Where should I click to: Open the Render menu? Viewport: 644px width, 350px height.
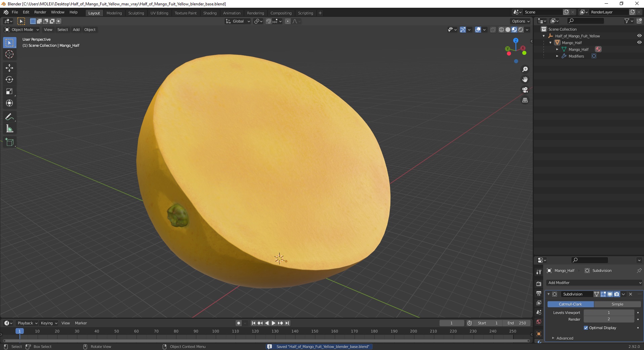(x=40, y=12)
